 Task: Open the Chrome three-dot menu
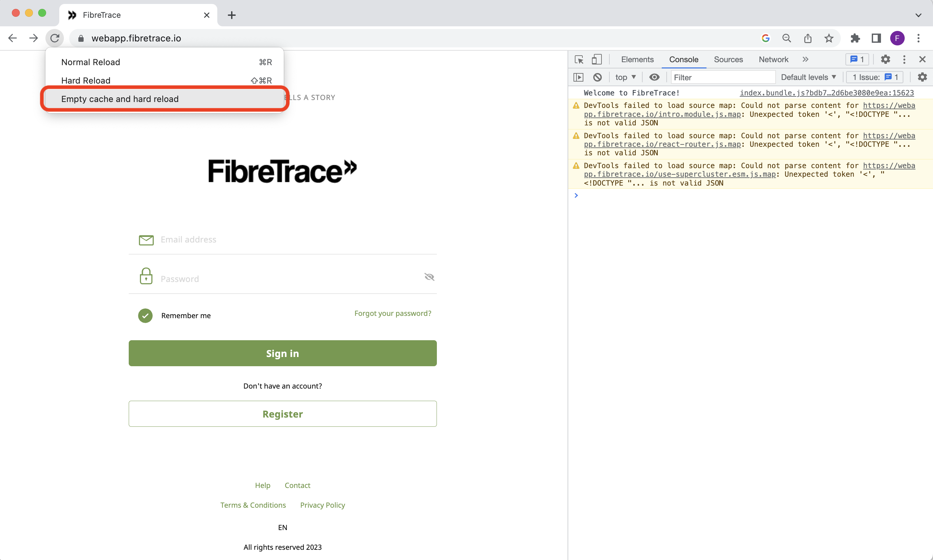[x=919, y=38]
